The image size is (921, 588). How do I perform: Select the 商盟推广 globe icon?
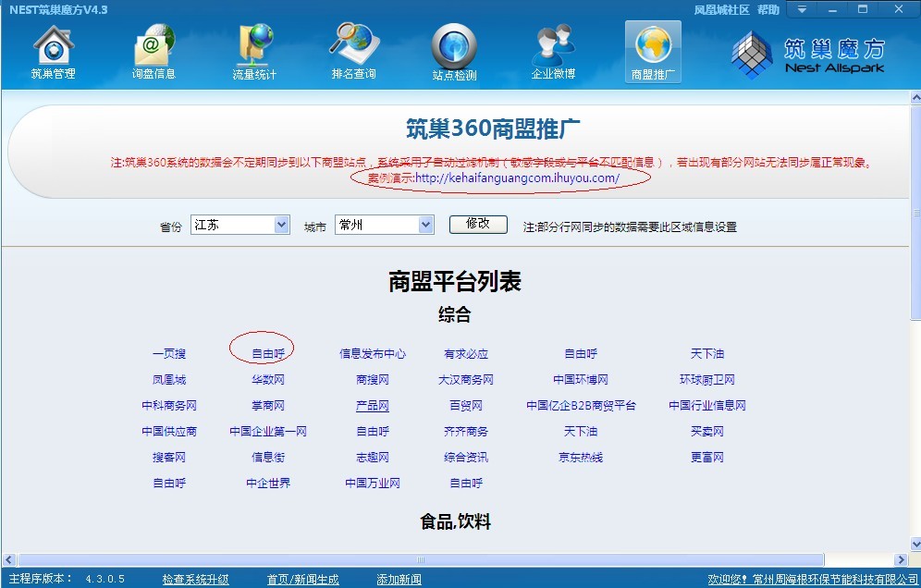(x=653, y=53)
